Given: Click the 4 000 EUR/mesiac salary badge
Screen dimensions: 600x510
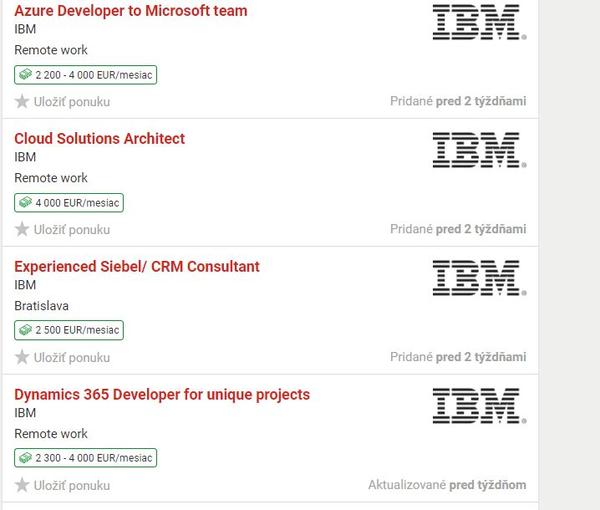Looking at the screenshot, I should [69, 203].
